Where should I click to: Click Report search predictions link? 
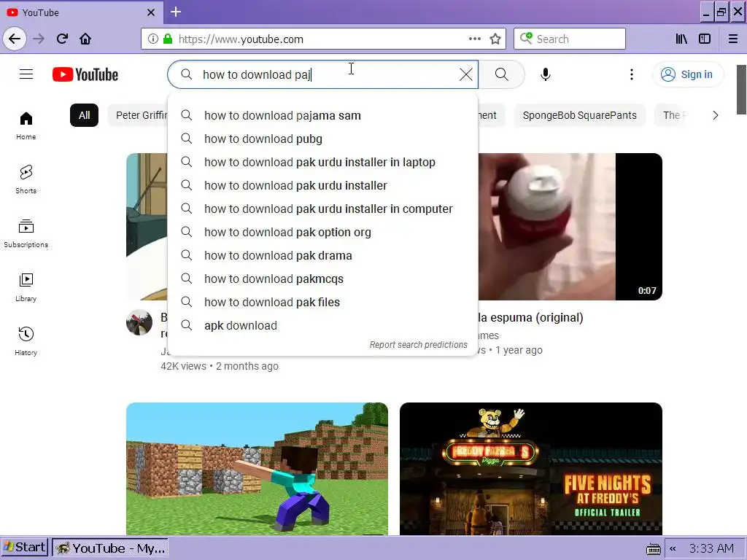coord(418,345)
